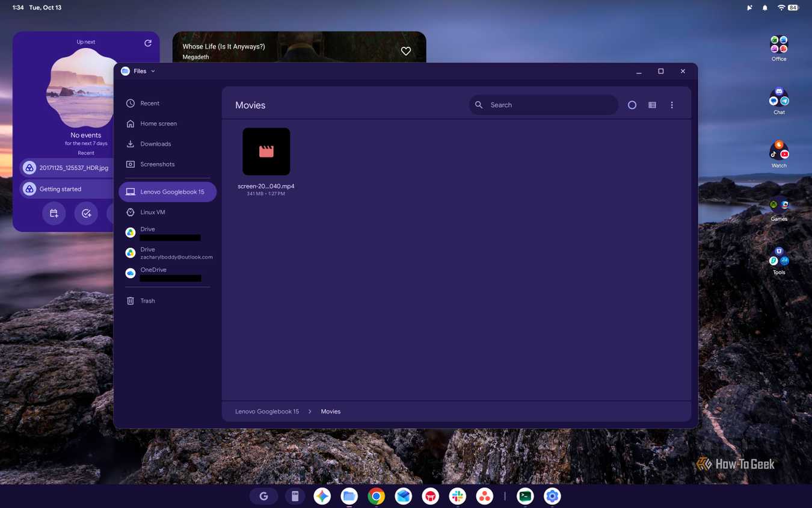Open Drive for zacharylboddy@outlook.com
The image size is (812, 508).
pyautogui.click(x=167, y=253)
